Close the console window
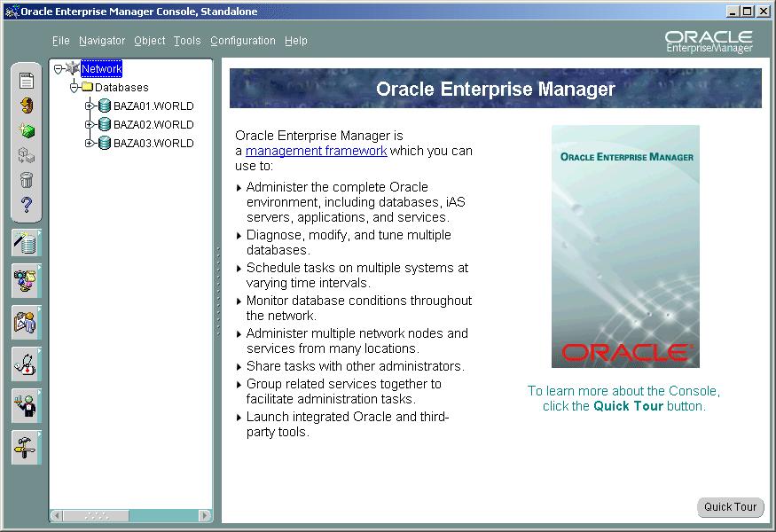Viewport: 776px width, 532px height. click(764, 12)
